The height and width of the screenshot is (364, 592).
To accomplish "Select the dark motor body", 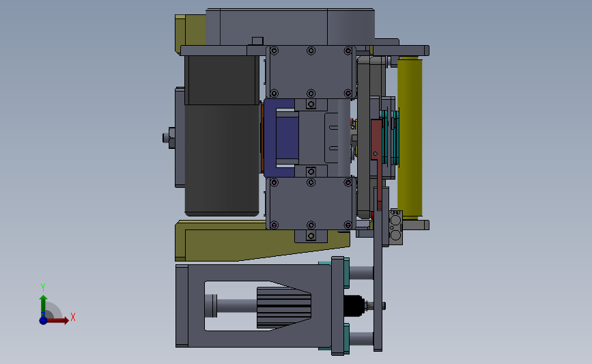I will point(222,136).
